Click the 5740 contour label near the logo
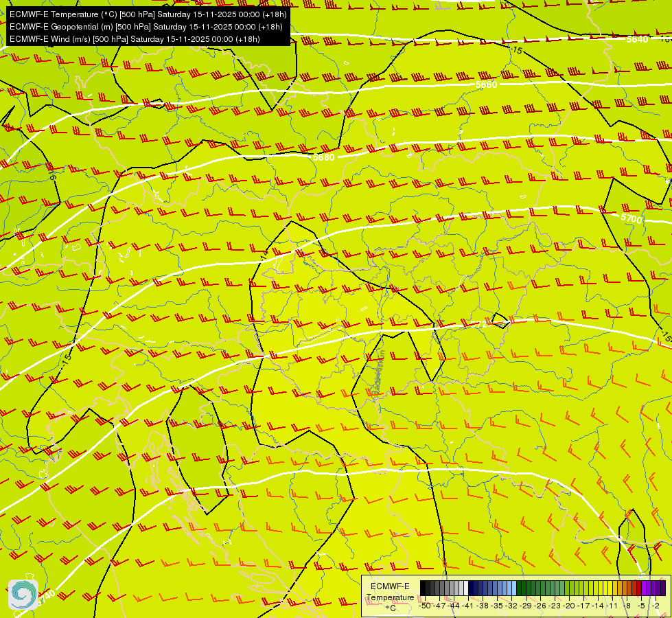The height and width of the screenshot is (618, 672). pyautogui.click(x=45, y=597)
